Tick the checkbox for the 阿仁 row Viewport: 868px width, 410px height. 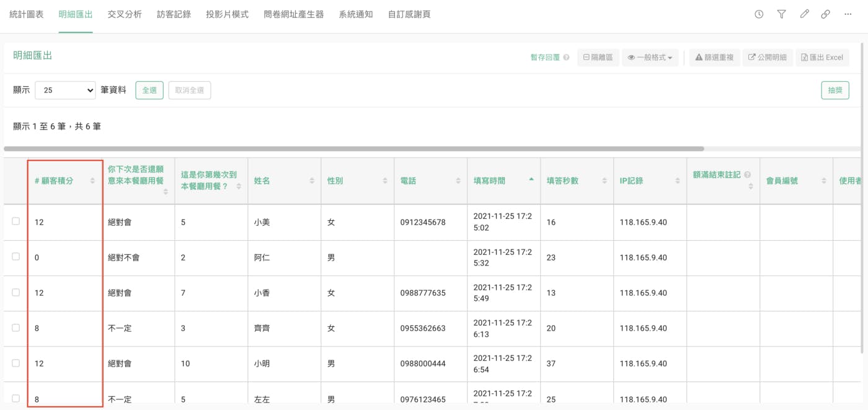coord(15,257)
